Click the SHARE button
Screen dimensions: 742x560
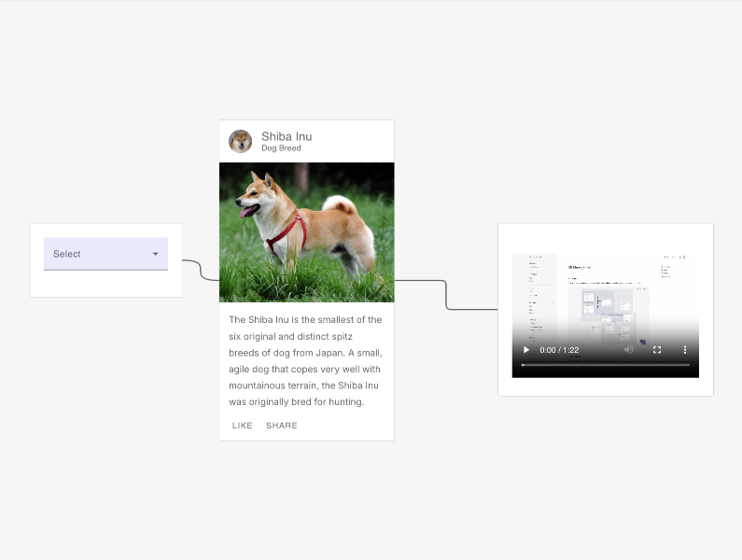coord(282,426)
